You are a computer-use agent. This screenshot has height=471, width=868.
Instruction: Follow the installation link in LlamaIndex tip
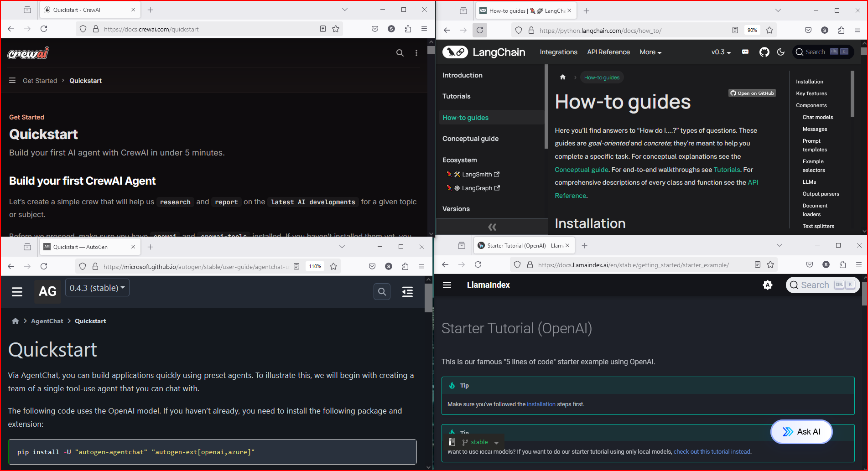pyautogui.click(x=541, y=404)
